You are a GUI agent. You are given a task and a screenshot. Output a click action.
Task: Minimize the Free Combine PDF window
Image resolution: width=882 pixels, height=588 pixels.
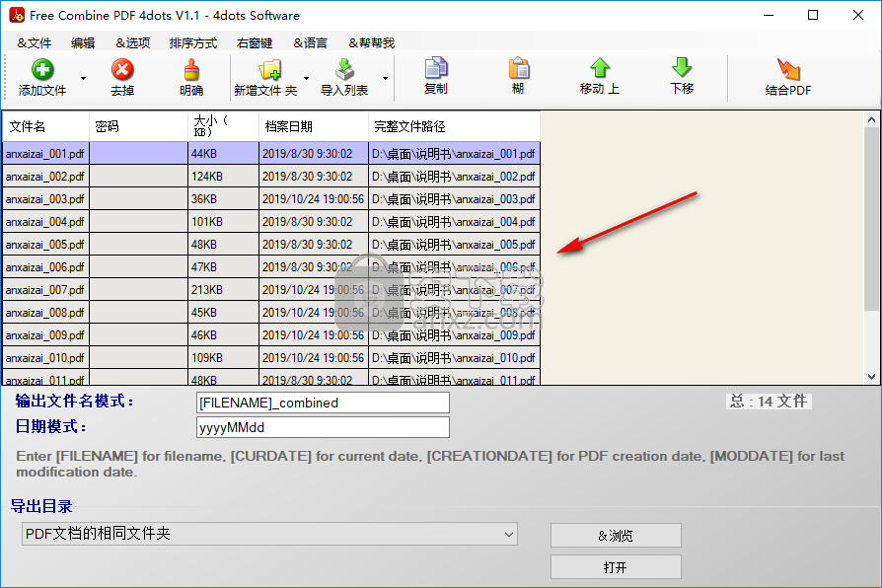click(769, 15)
